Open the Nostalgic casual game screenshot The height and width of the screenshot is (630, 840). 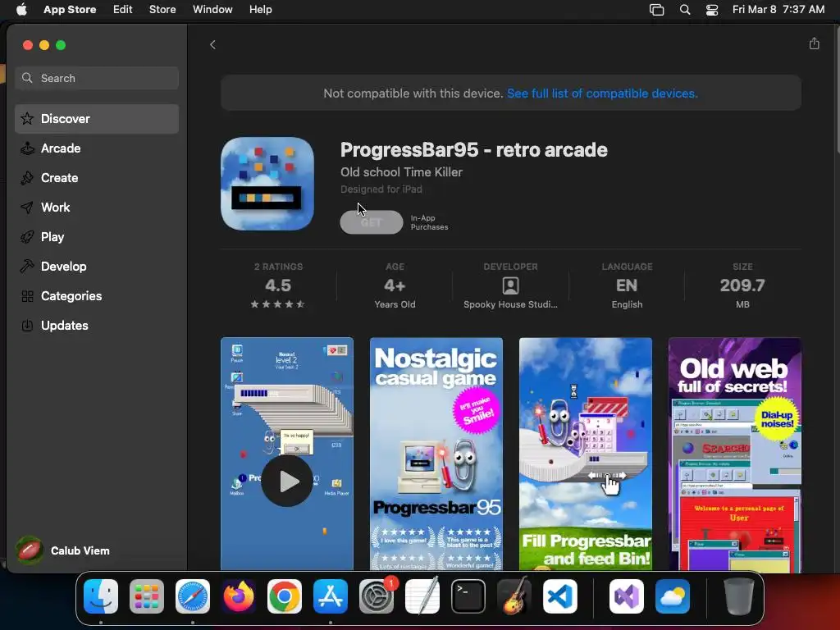pos(436,454)
